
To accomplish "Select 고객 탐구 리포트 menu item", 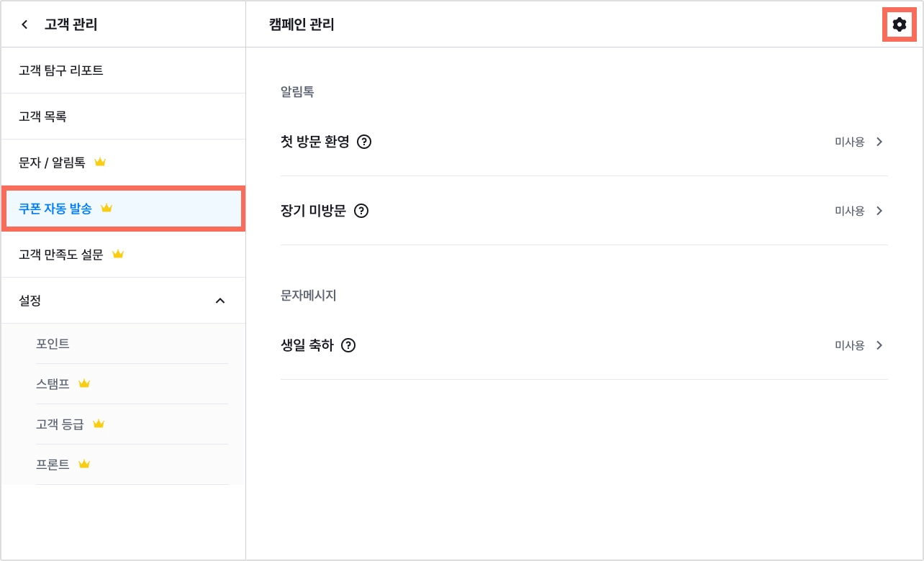I will 123,70.
